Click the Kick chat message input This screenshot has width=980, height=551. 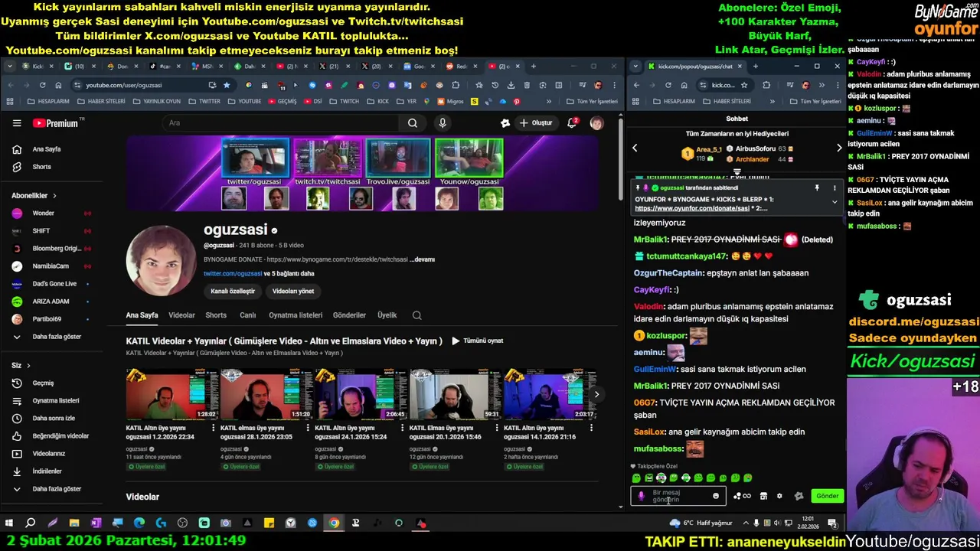point(678,497)
